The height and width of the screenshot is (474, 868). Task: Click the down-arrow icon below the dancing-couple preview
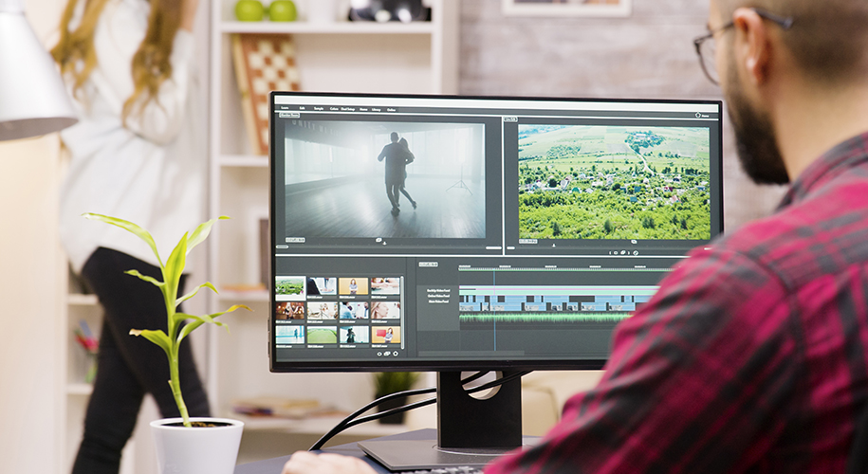click(x=385, y=244)
